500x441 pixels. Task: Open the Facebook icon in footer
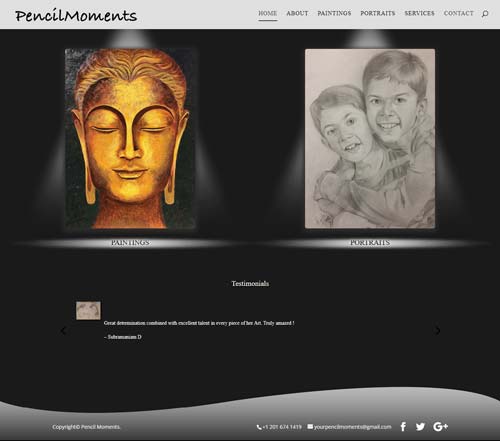(x=403, y=426)
